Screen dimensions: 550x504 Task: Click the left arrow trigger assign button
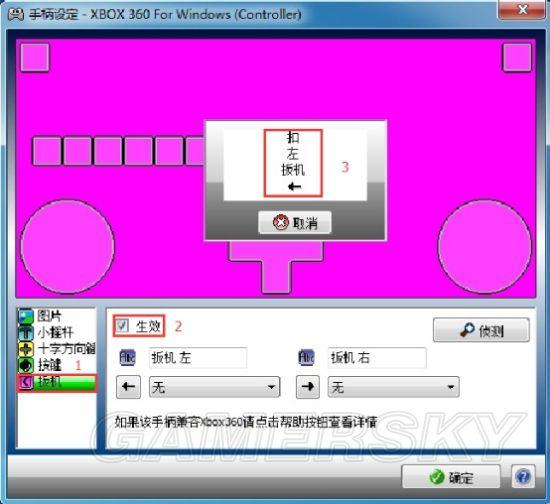click(128, 387)
